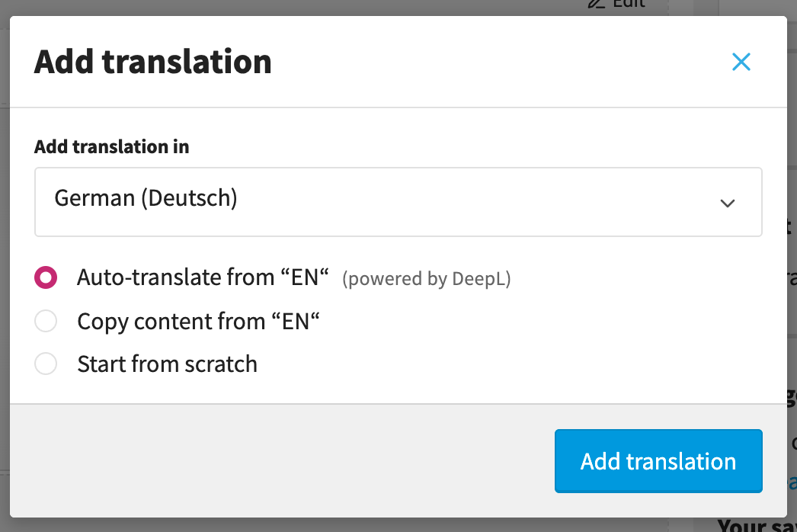The image size is (797, 532).
Task: Click the powered by DeepL note
Action: (x=427, y=279)
